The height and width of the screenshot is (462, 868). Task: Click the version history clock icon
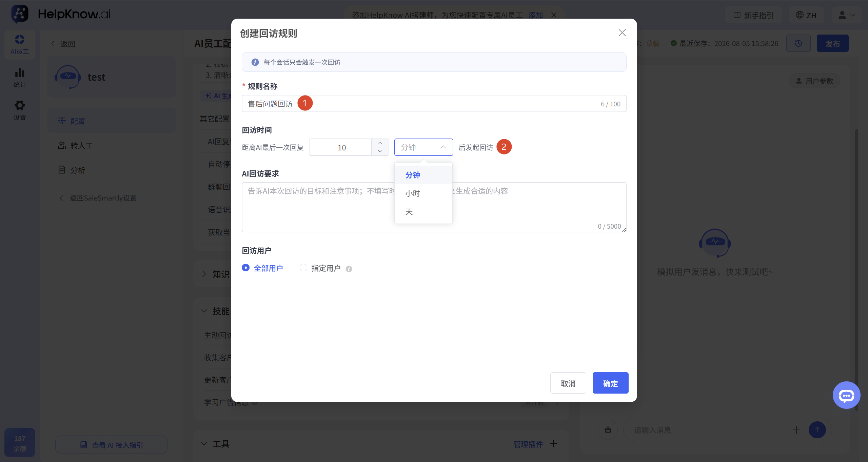pos(798,43)
